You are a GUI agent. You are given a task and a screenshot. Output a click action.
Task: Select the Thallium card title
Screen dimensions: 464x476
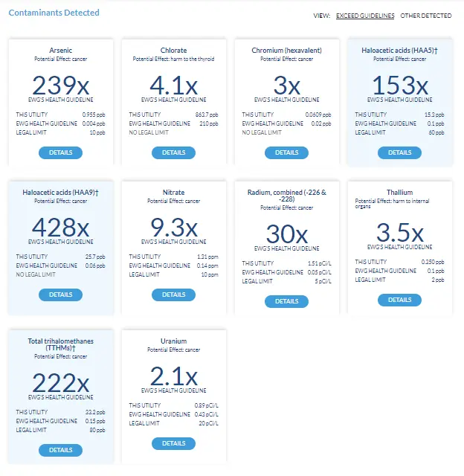pyautogui.click(x=399, y=193)
